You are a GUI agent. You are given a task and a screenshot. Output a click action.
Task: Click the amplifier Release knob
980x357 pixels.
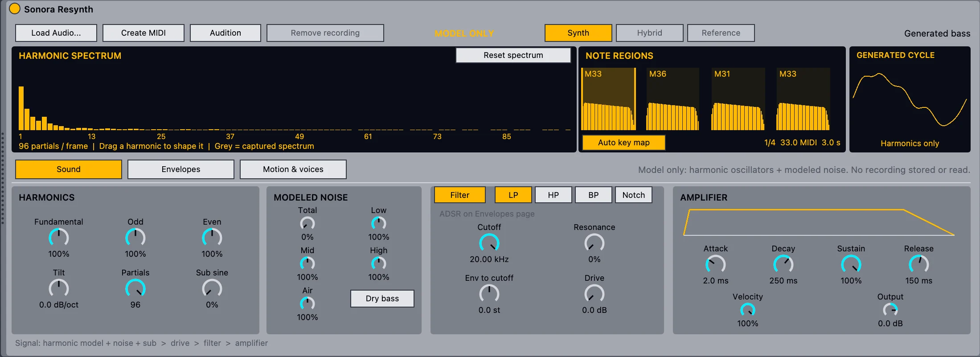919,264
